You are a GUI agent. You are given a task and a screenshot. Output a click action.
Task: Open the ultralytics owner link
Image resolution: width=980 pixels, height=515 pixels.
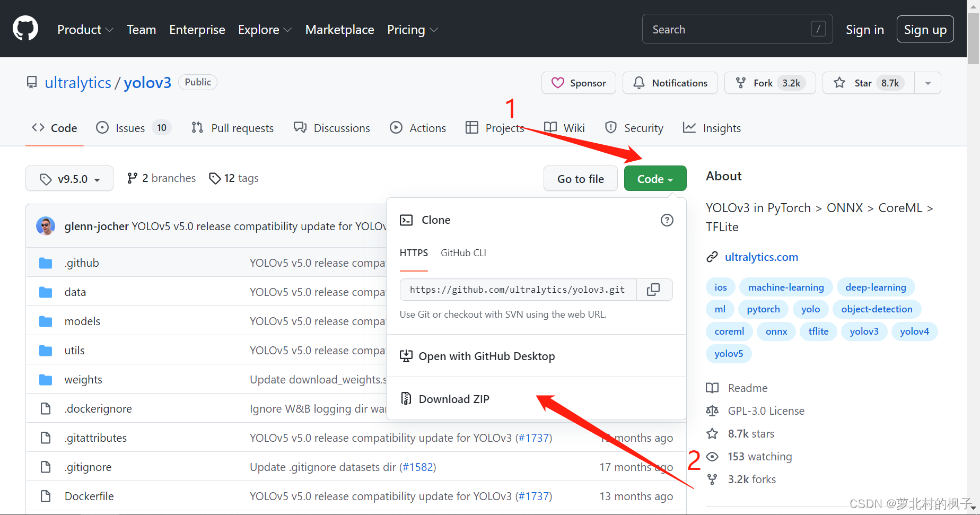[x=78, y=83]
